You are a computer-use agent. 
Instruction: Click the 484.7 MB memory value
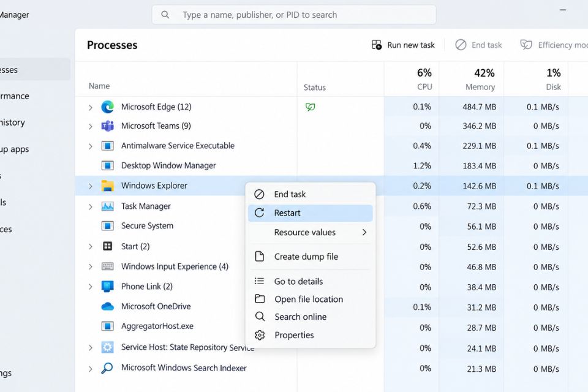[479, 107]
